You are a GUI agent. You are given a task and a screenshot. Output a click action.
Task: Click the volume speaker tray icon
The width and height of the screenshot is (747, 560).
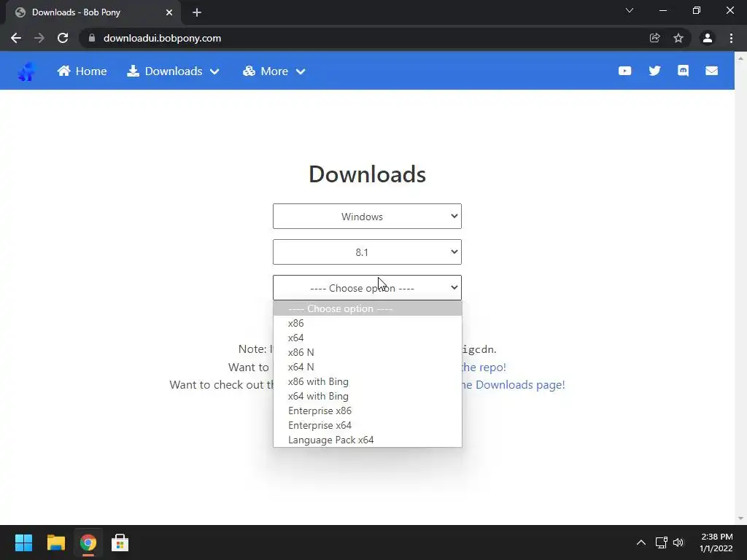point(678,542)
